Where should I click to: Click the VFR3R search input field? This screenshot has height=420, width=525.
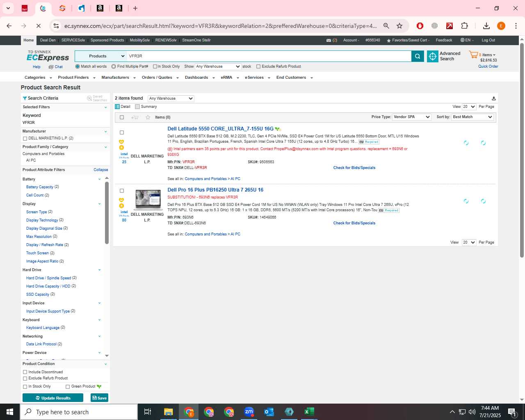[x=269, y=56]
